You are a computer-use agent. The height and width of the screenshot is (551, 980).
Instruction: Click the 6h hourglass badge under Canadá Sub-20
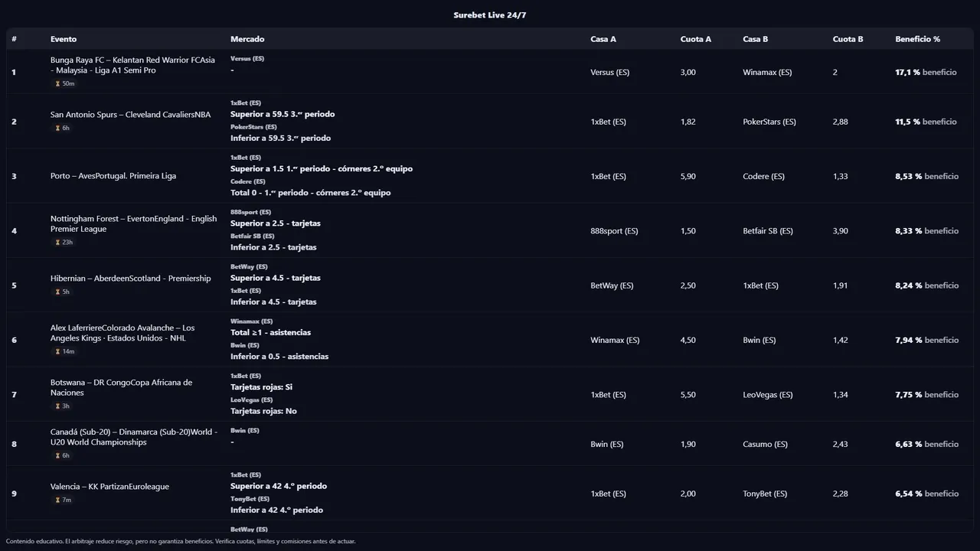[62, 455]
